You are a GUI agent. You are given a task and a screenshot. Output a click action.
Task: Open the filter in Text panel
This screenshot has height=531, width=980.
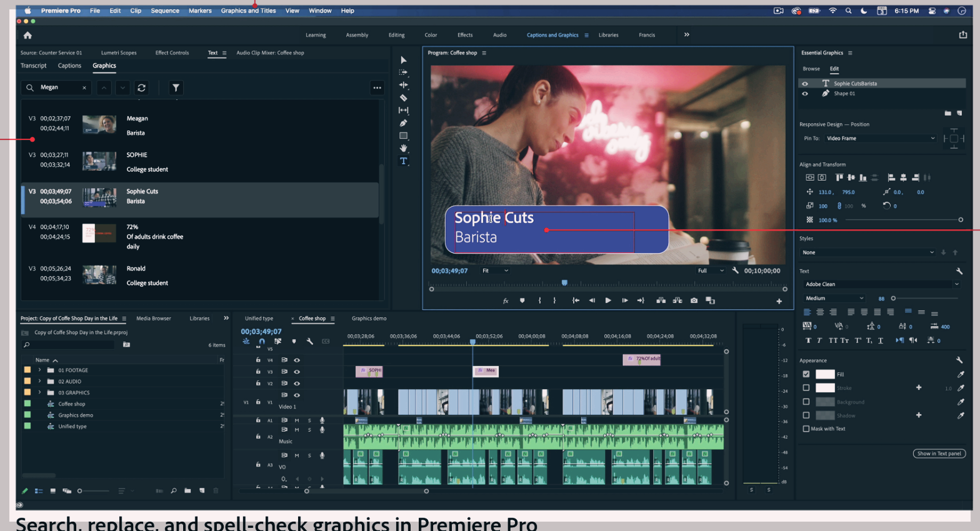coord(176,88)
